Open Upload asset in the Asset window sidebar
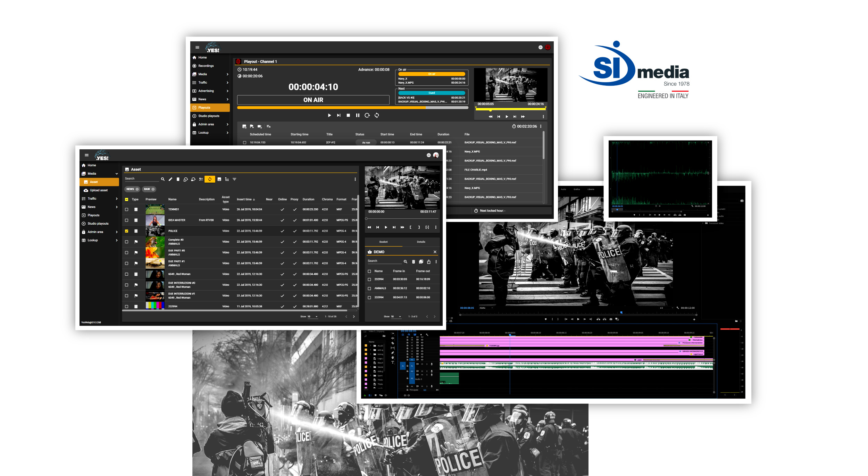This screenshot has width=868, height=476. pyautogui.click(x=99, y=190)
